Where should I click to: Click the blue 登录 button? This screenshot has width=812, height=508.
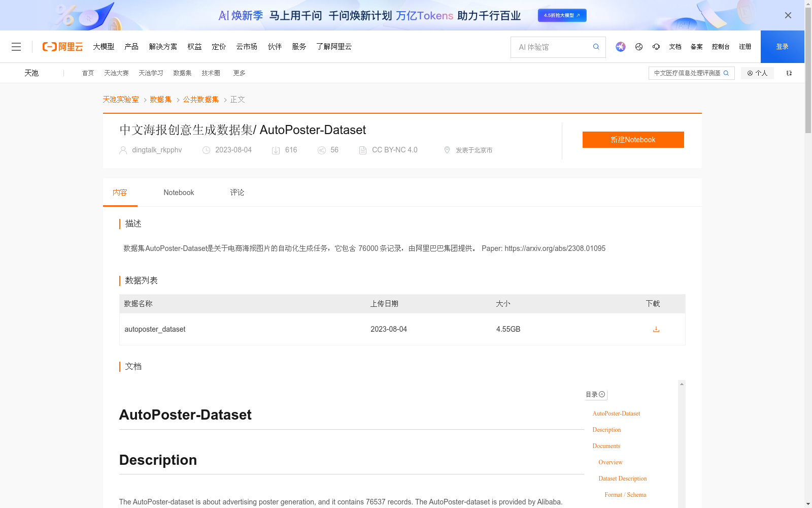[x=782, y=47]
